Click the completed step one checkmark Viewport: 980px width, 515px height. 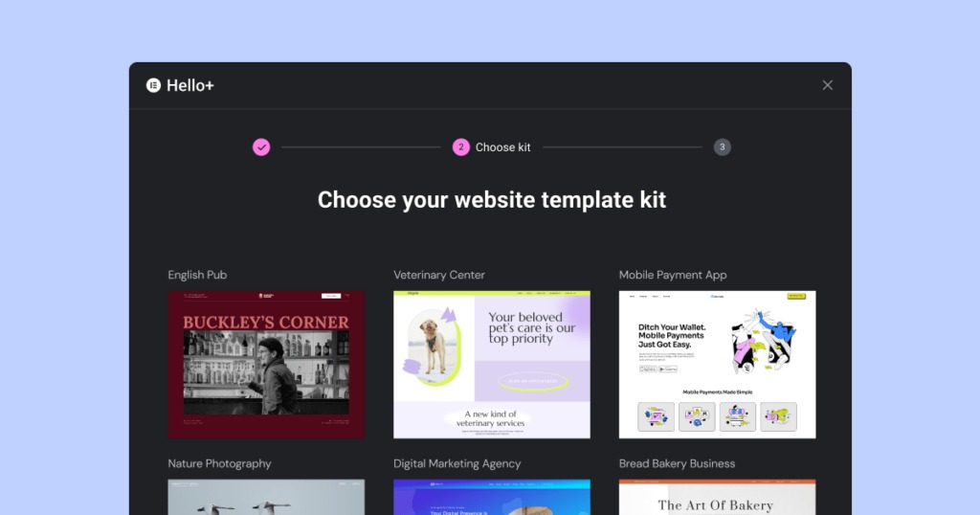click(x=261, y=146)
